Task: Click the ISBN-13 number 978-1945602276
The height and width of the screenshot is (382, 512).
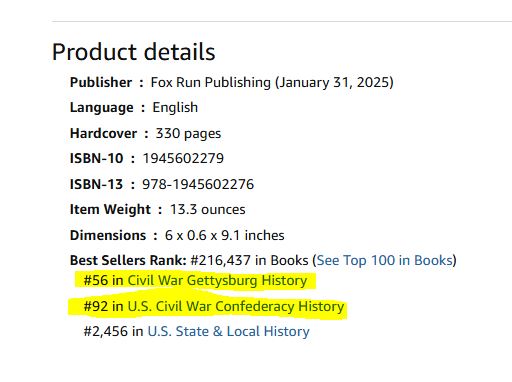Action: click(198, 185)
